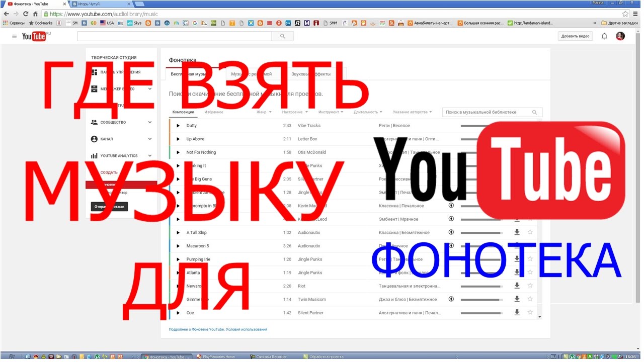Download the Riot track Newsroom
The height and width of the screenshot is (362, 644).
[x=517, y=286]
